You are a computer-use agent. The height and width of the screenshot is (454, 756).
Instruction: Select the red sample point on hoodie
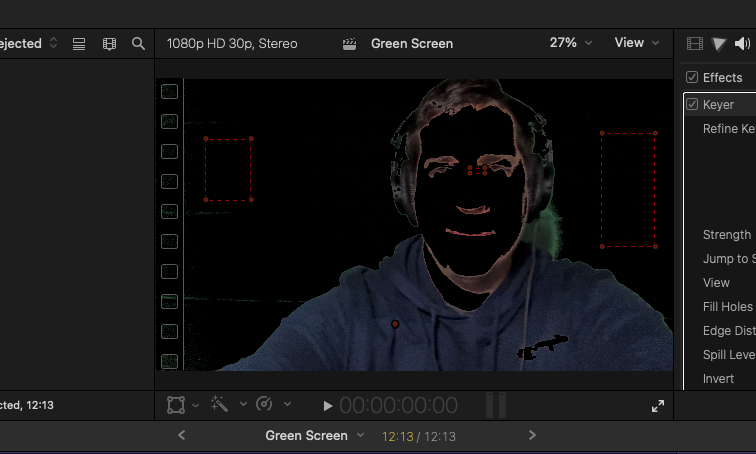[395, 324]
